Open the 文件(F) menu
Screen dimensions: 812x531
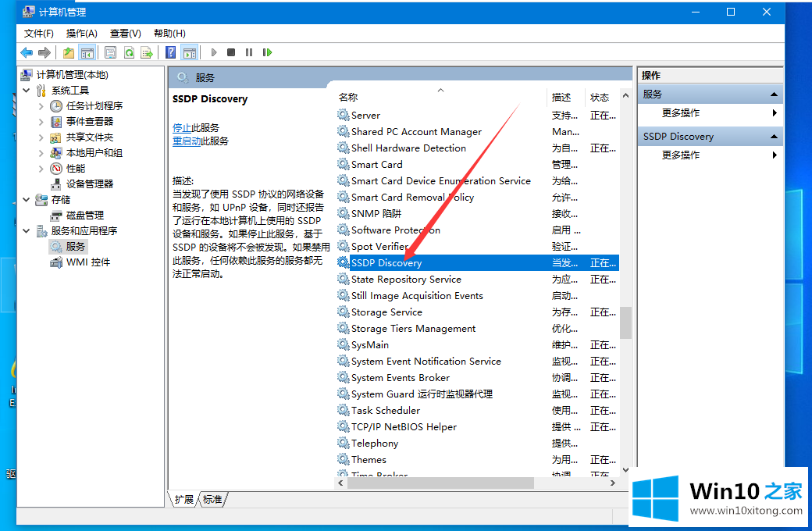pos(39,33)
